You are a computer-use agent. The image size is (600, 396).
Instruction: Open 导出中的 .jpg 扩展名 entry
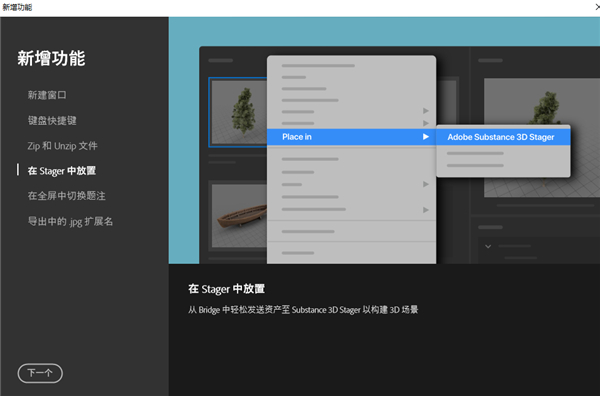(x=70, y=222)
